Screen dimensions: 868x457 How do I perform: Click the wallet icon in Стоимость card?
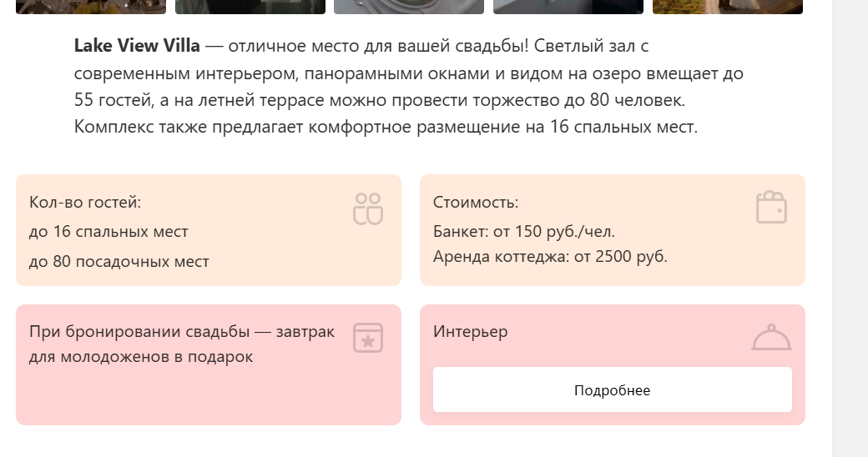[x=771, y=208]
